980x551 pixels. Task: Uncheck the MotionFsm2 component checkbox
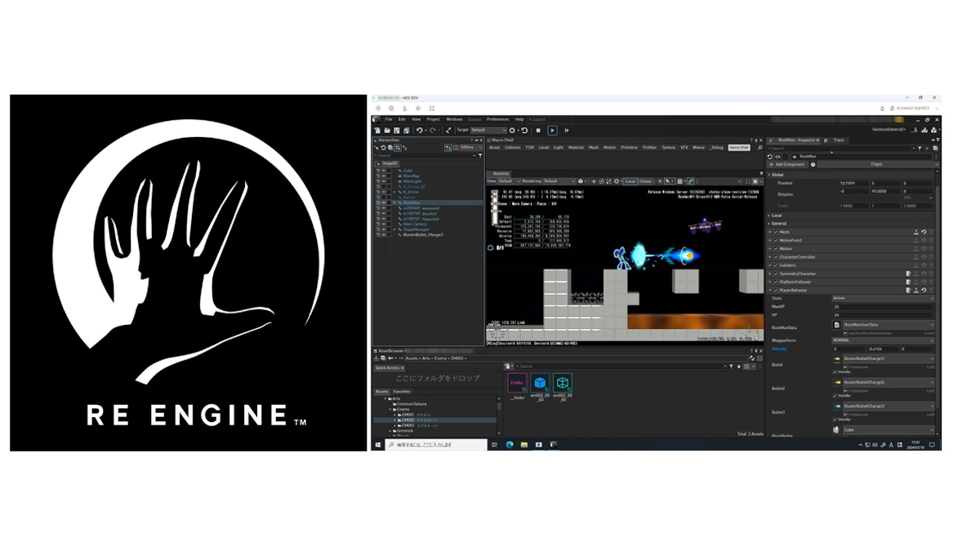pos(776,240)
